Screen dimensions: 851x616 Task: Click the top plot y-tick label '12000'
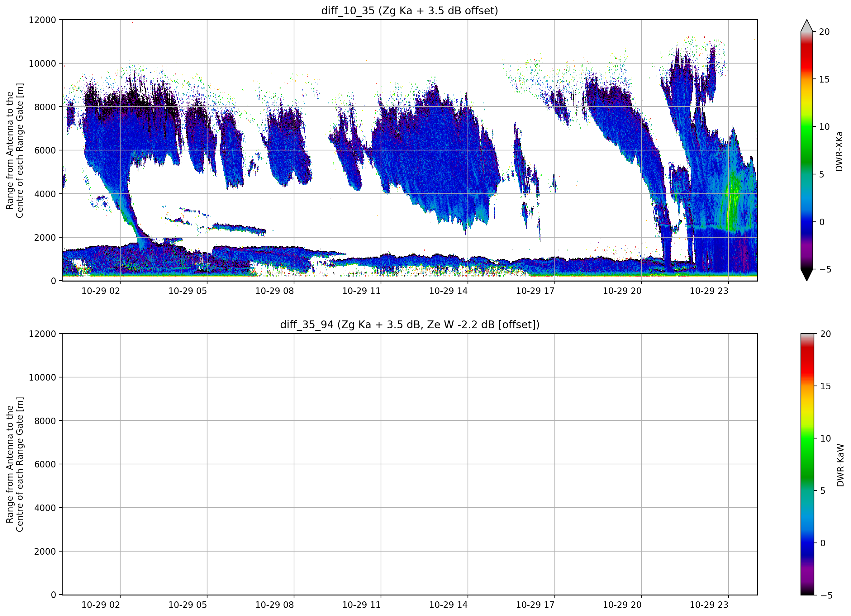(x=42, y=20)
